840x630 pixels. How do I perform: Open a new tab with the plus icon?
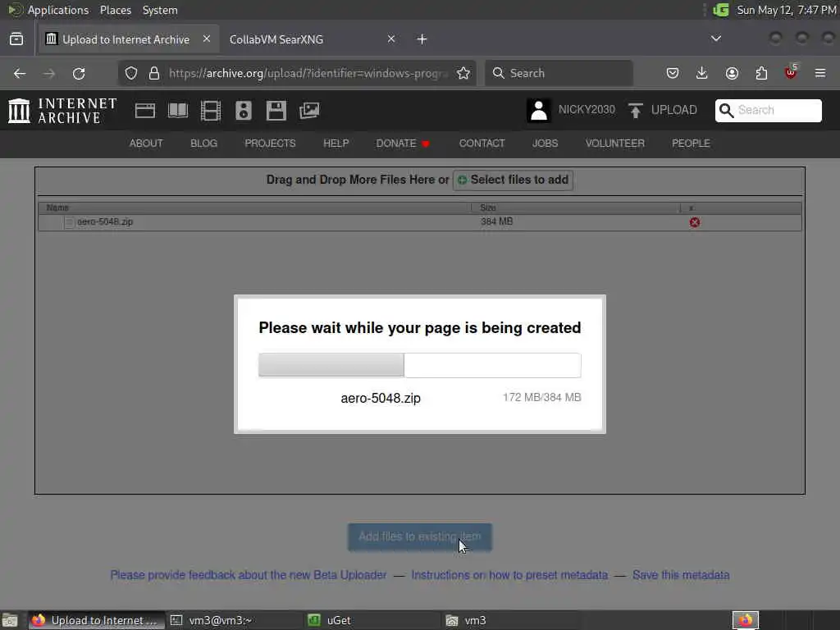click(x=422, y=39)
